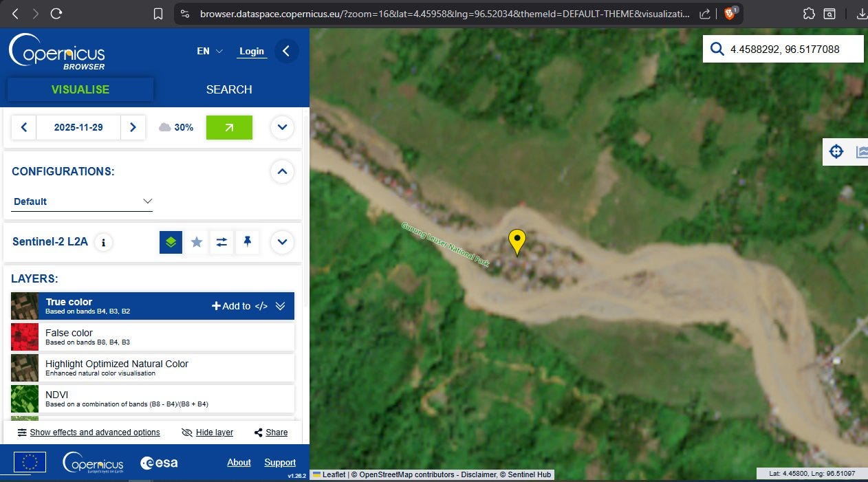
Task: Click the compare swap-arrows icon
Action: (221, 242)
